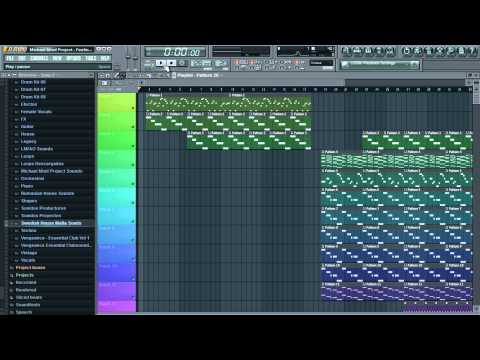Image resolution: width=480 pixels, height=360 pixels.
Task: Mute Track 3 in the playlist
Action: point(133,146)
